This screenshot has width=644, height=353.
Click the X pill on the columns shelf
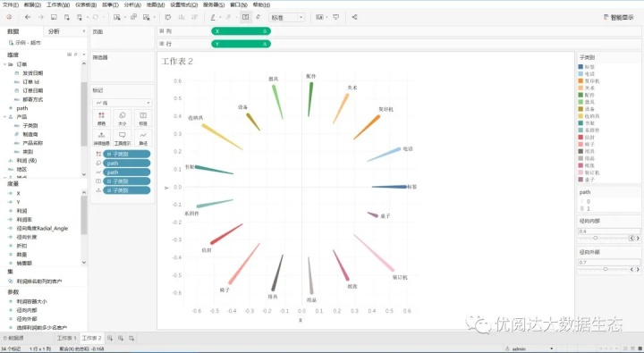tap(241, 31)
